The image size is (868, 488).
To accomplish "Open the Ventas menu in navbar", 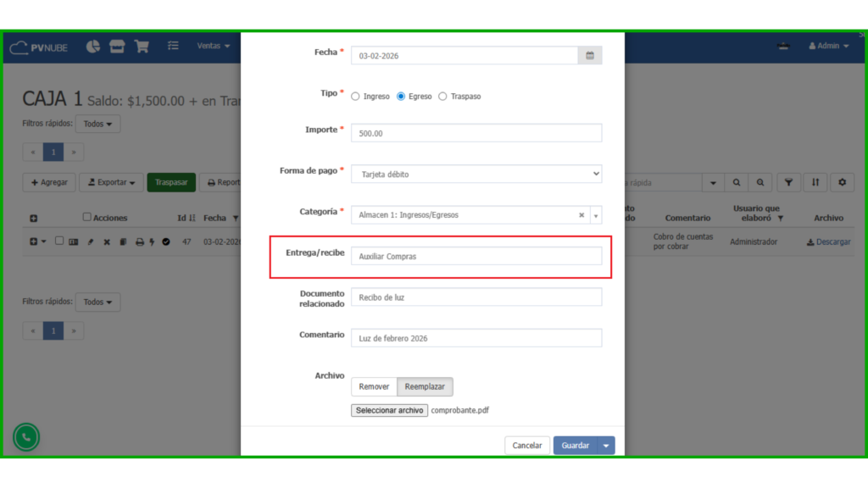I will 214,46.
